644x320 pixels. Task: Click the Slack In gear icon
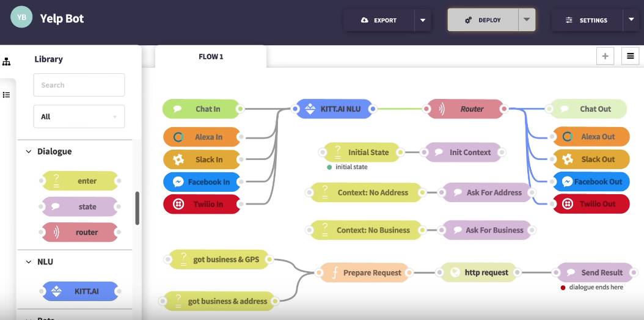point(178,160)
